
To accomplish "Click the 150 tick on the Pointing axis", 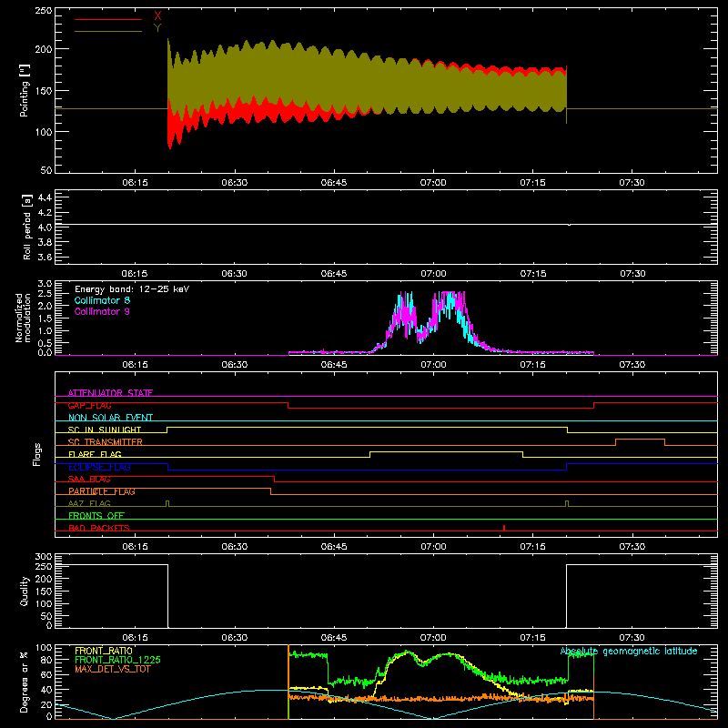I will click(x=43, y=90).
